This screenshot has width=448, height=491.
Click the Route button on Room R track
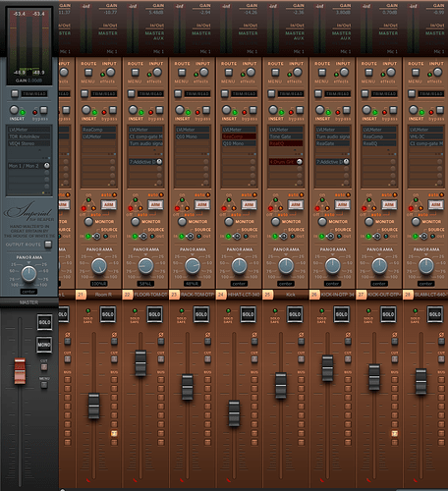click(88, 73)
